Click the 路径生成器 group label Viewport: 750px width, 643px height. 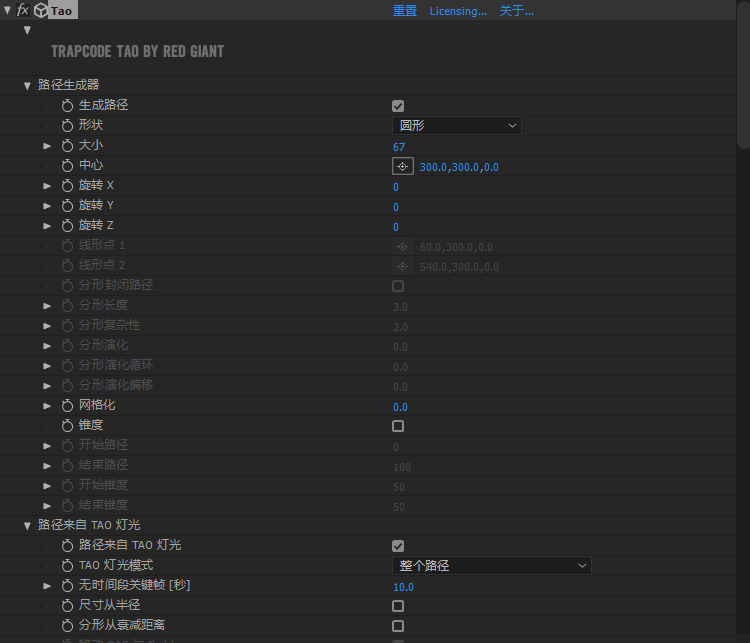68,85
